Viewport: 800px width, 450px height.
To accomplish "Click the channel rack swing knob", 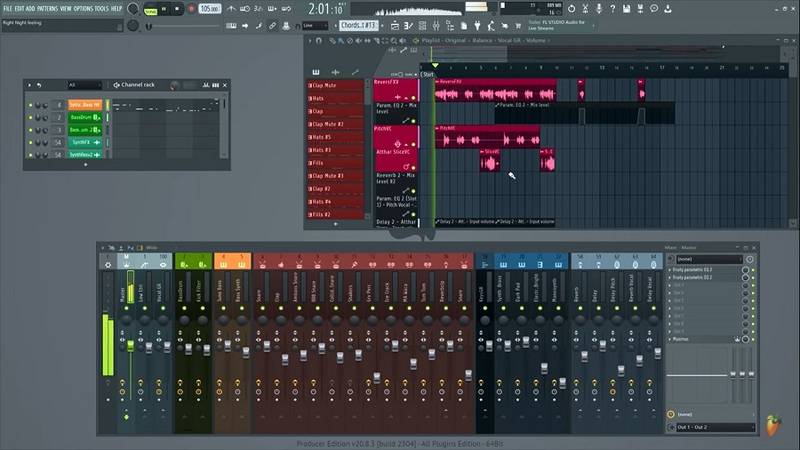I will pyautogui.click(x=174, y=85).
